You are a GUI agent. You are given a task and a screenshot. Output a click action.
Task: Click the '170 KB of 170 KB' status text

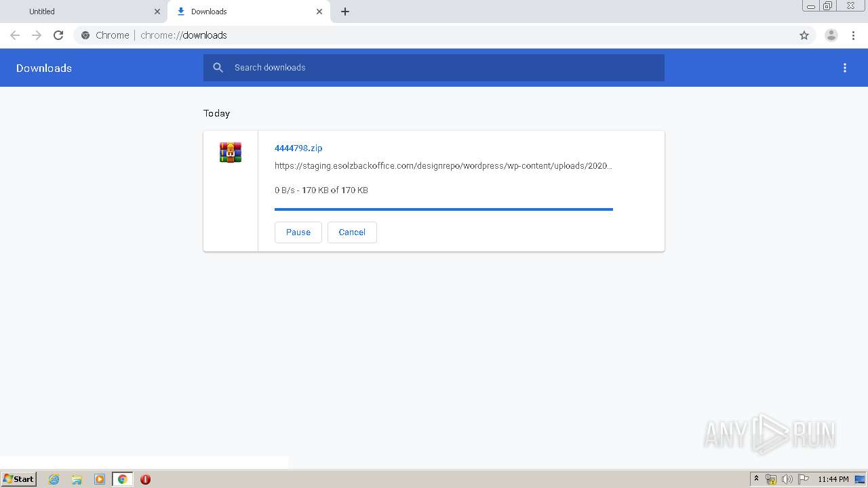coord(335,190)
